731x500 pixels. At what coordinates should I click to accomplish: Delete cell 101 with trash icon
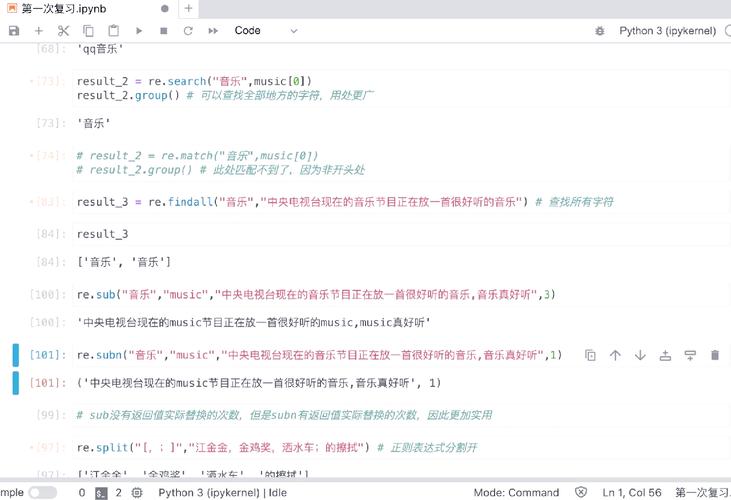pyautogui.click(x=715, y=356)
